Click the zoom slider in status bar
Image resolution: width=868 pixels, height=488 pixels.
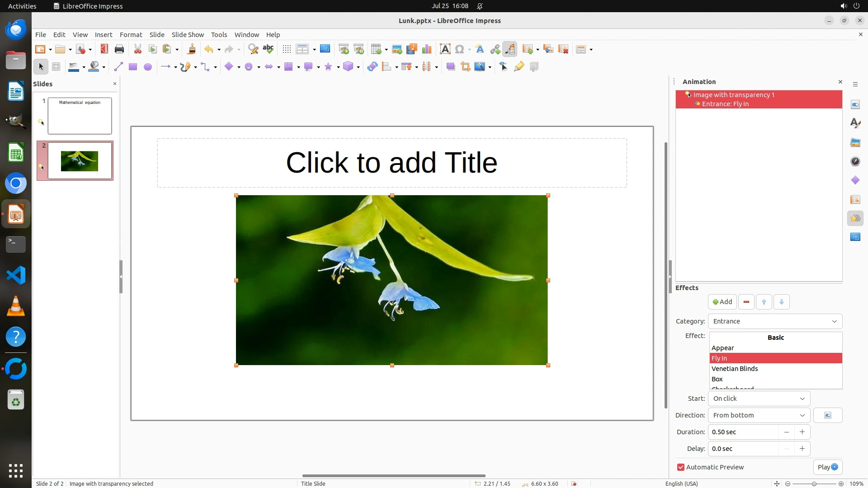814,483
